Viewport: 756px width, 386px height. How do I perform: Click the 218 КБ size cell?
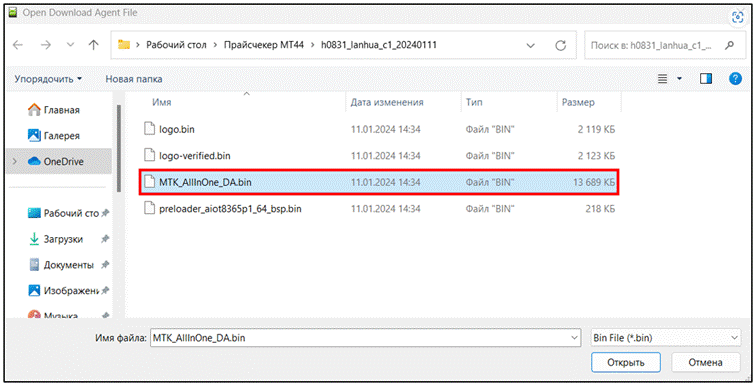click(600, 209)
